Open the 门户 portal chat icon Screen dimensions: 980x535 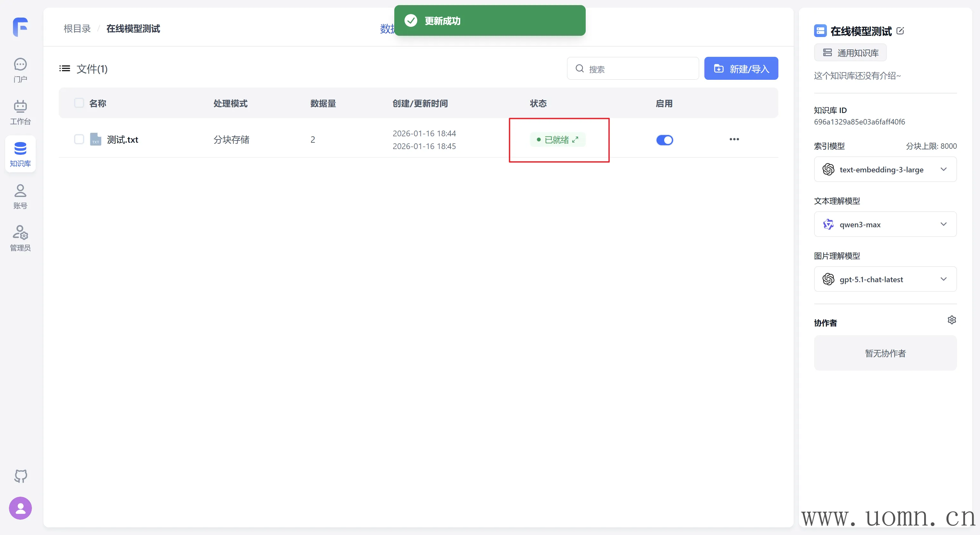20,70
